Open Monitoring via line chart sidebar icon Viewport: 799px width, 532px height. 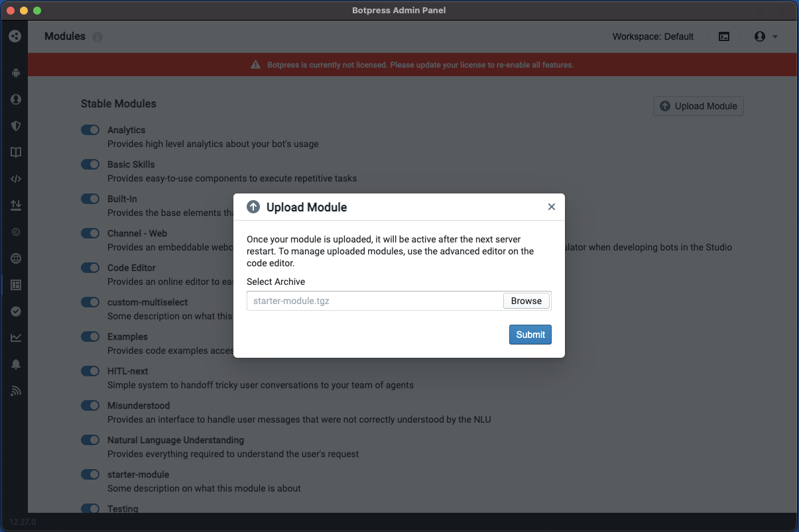click(16, 338)
